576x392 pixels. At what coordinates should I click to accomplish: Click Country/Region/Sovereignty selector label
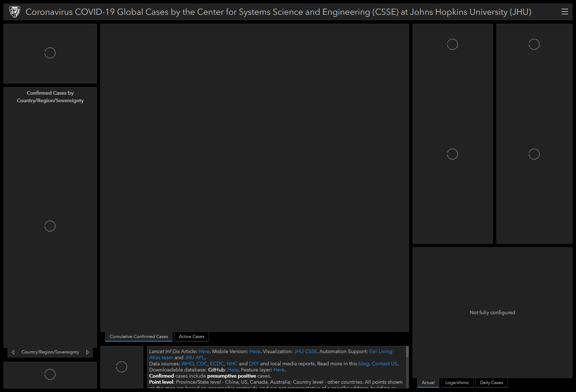click(x=50, y=352)
